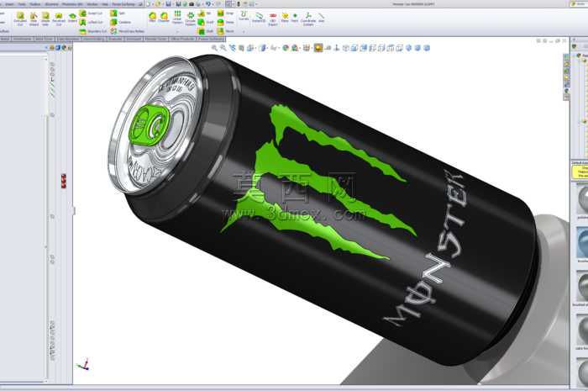
Task: Select the Split feature tool
Action: [x=118, y=13]
